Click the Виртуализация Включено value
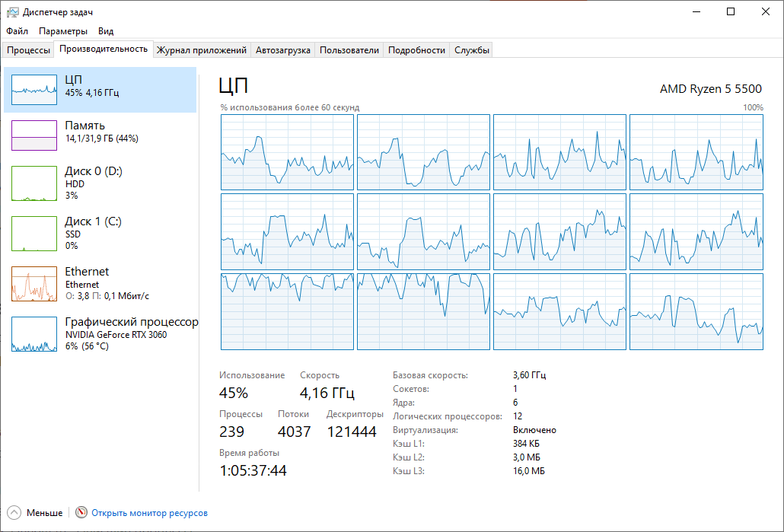784x532 pixels. tap(534, 430)
